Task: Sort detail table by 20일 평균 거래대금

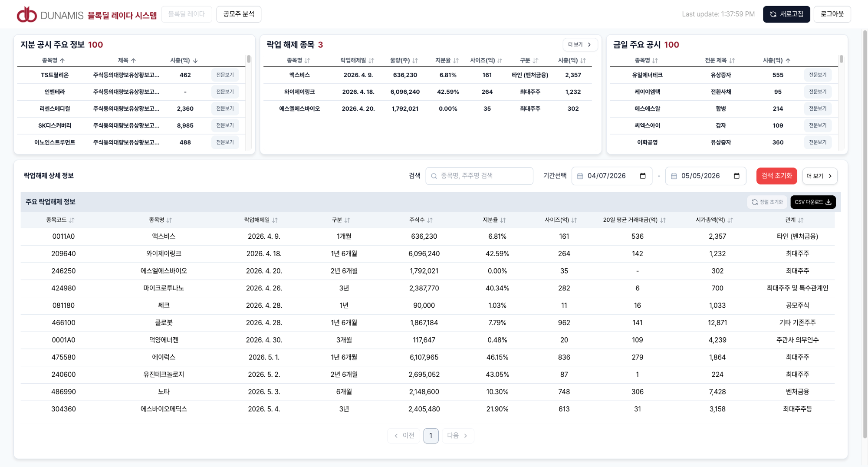Action: (x=663, y=220)
